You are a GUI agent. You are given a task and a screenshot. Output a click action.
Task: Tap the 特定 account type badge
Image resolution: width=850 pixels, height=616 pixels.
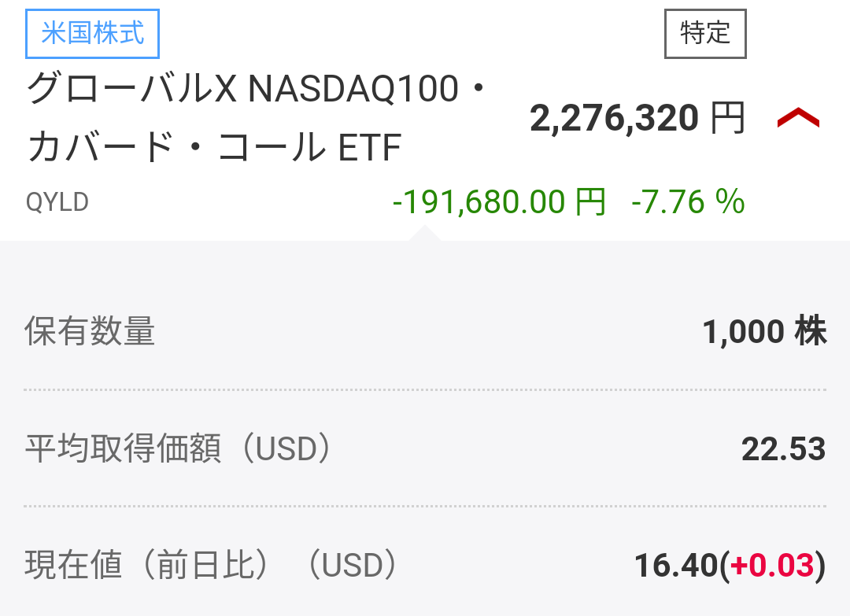(705, 34)
